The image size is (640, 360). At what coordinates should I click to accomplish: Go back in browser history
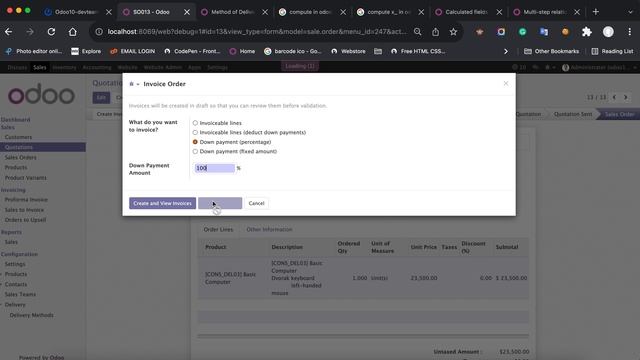click(9, 31)
